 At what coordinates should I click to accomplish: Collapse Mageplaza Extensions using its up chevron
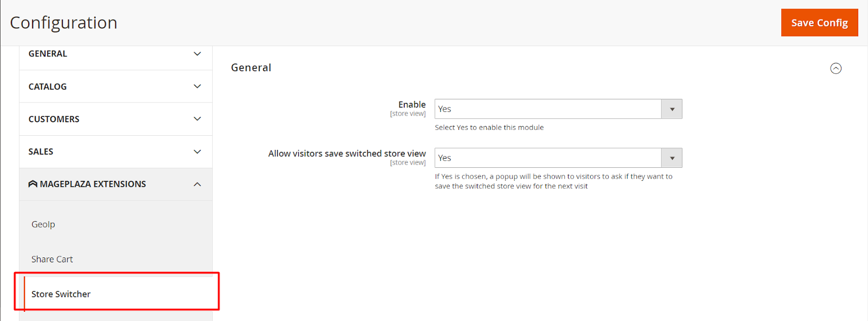click(x=197, y=184)
